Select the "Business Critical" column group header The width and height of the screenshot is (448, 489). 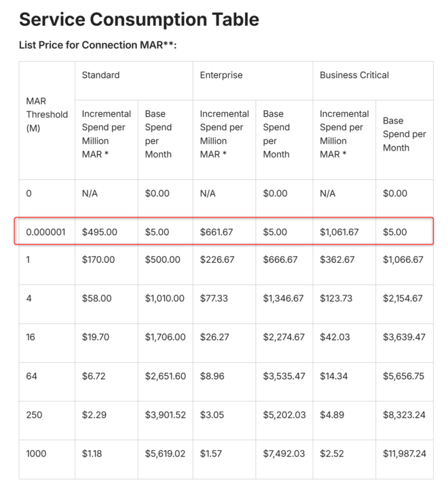(x=354, y=75)
